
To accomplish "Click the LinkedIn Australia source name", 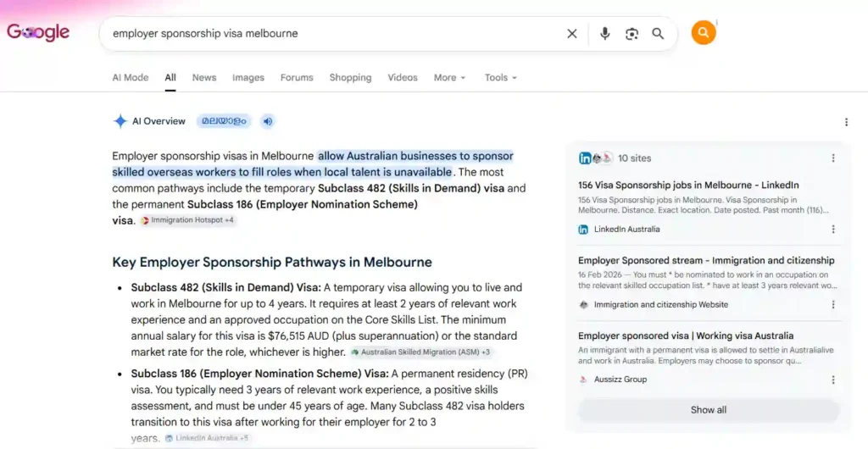I will tap(626, 230).
